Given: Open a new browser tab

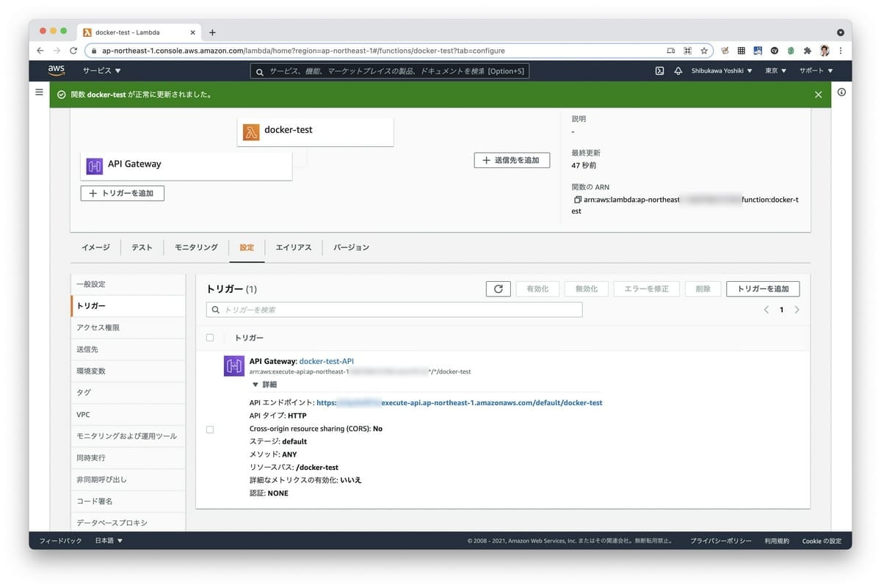Looking at the screenshot, I should coord(212,32).
